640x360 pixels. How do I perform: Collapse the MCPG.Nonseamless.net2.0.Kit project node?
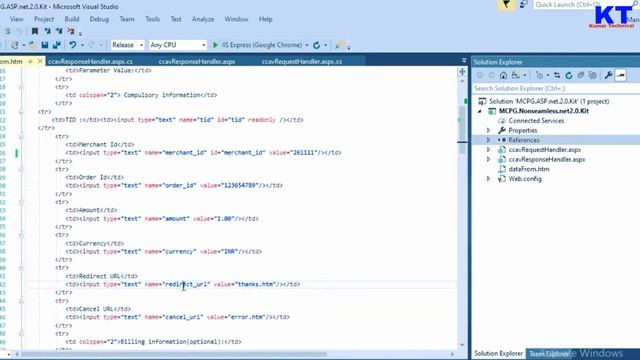pos(480,111)
